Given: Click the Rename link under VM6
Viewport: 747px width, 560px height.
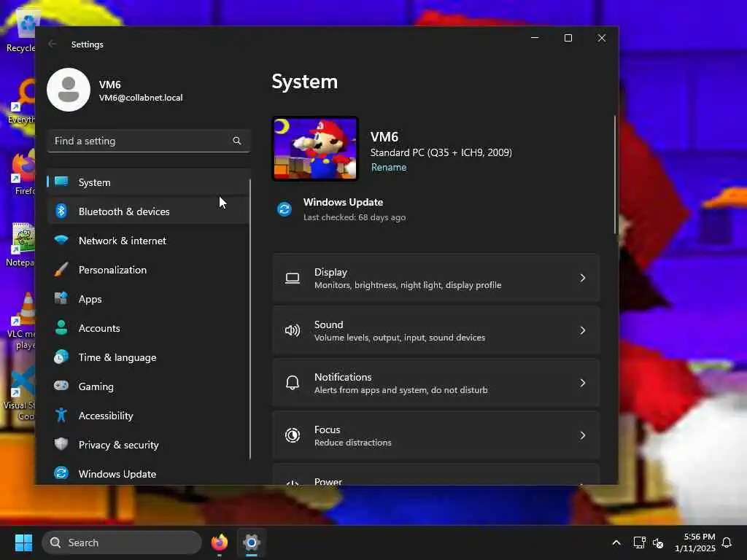Looking at the screenshot, I should (389, 167).
